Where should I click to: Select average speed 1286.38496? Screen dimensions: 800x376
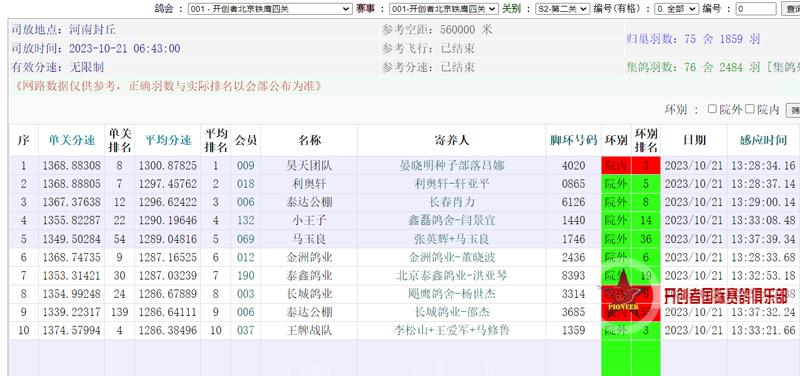168,330
